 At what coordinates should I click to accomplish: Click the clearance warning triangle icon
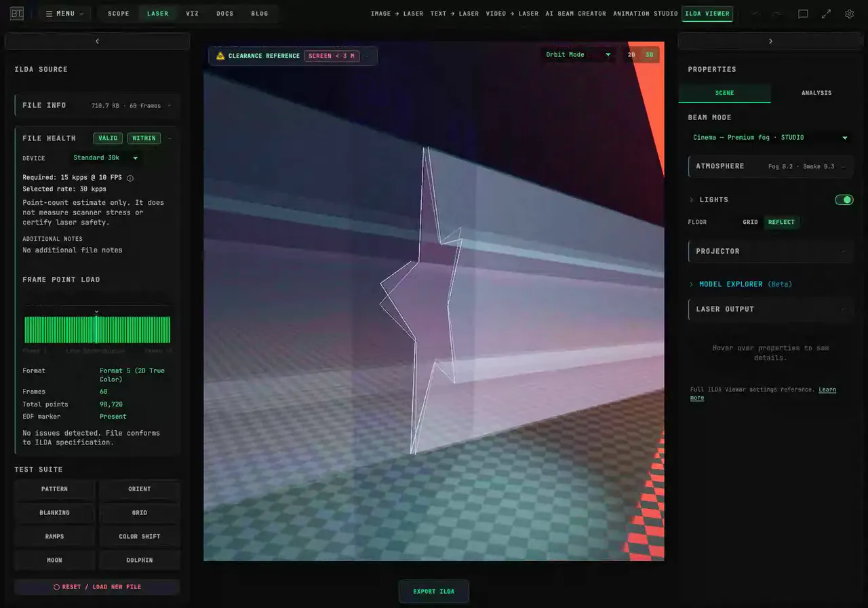tap(220, 56)
